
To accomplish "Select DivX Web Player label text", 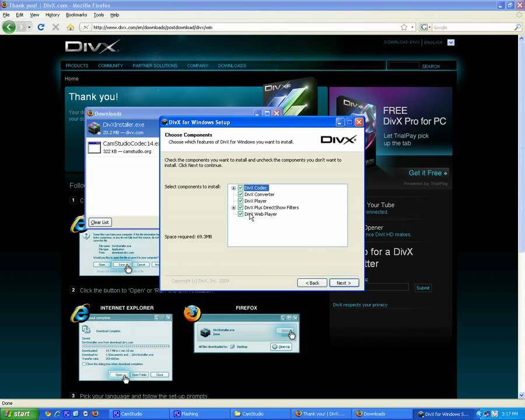I will pyautogui.click(x=261, y=214).
